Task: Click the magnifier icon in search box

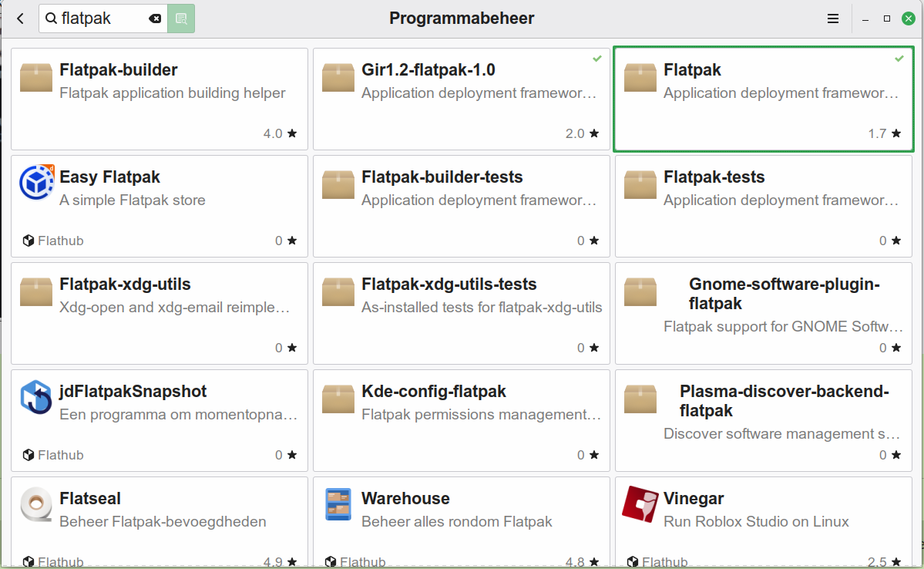Action: (52, 19)
